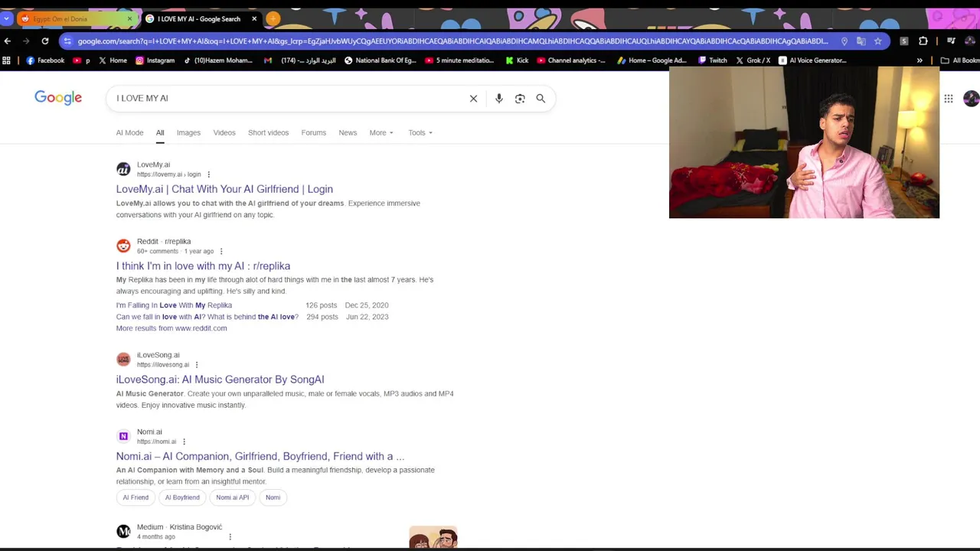Click the Google search input field
The image size is (980, 551).
point(287,98)
